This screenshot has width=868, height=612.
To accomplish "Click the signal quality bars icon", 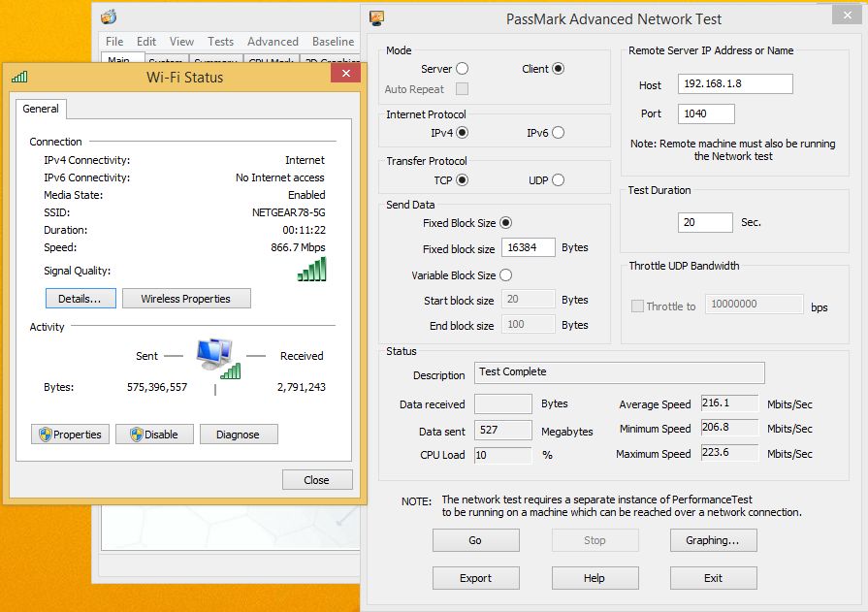I will tap(311, 270).
